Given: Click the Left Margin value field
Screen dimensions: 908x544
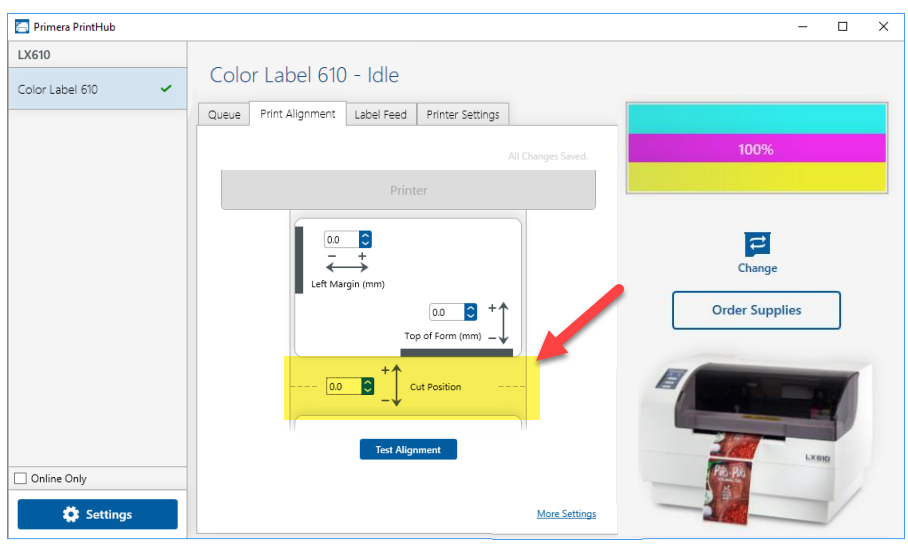Looking at the screenshot, I should point(342,239).
